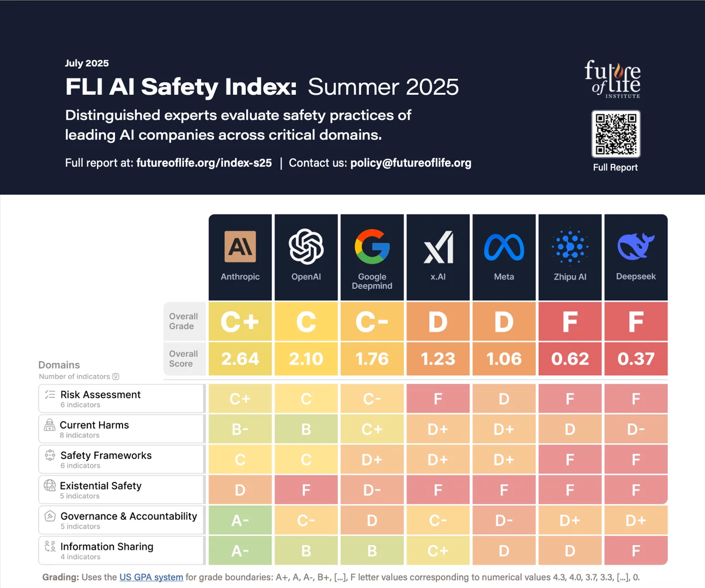Click the Future of Life Institute logo

tap(613, 79)
